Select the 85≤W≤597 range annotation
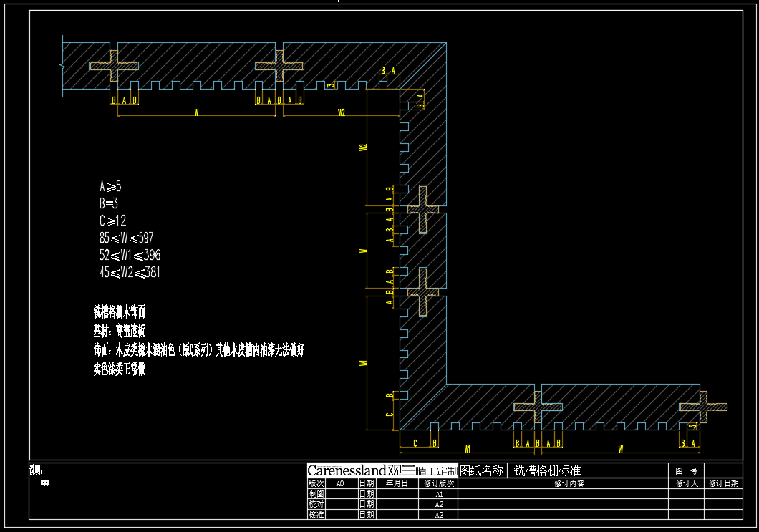The width and height of the screenshot is (759, 532). tap(127, 238)
